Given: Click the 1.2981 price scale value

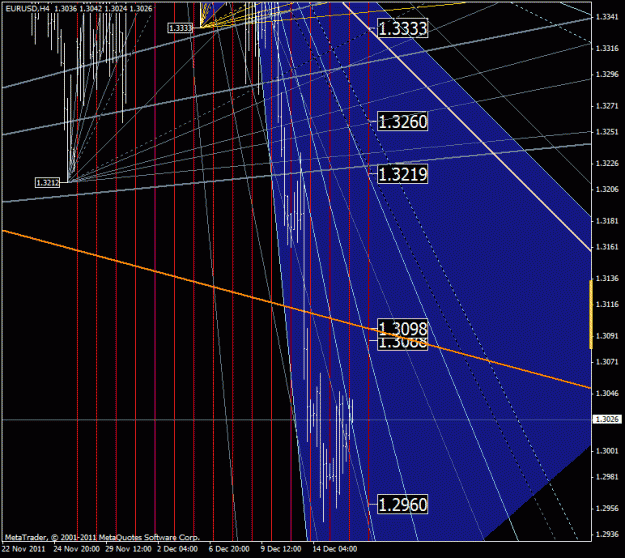Looking at the screenshot, I should click(607, 477).
